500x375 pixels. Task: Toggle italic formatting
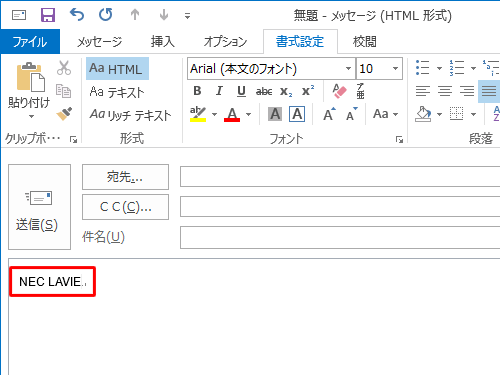point(219,91)
